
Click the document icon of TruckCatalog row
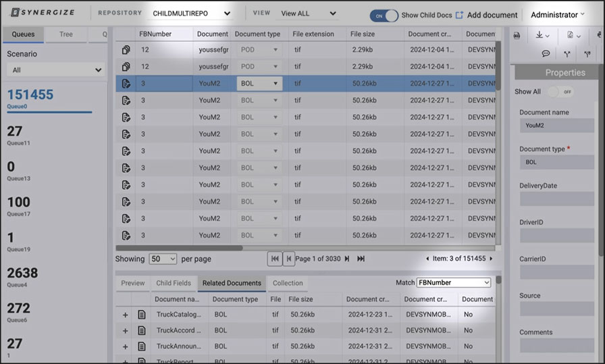(x=142, y=314)
